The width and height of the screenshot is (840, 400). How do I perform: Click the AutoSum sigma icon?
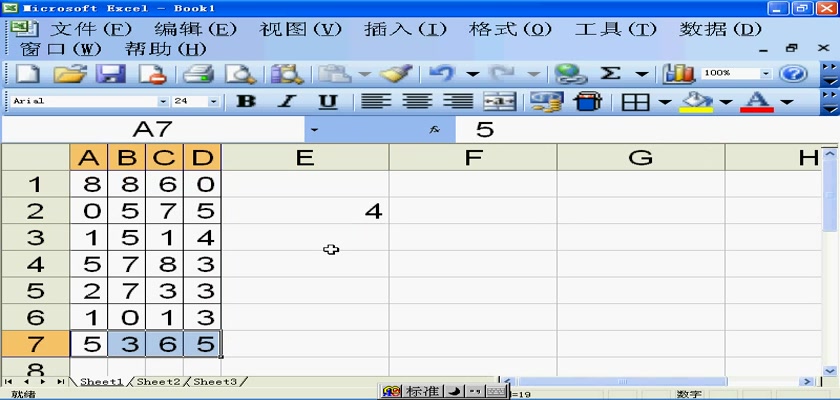click(610, 73)
